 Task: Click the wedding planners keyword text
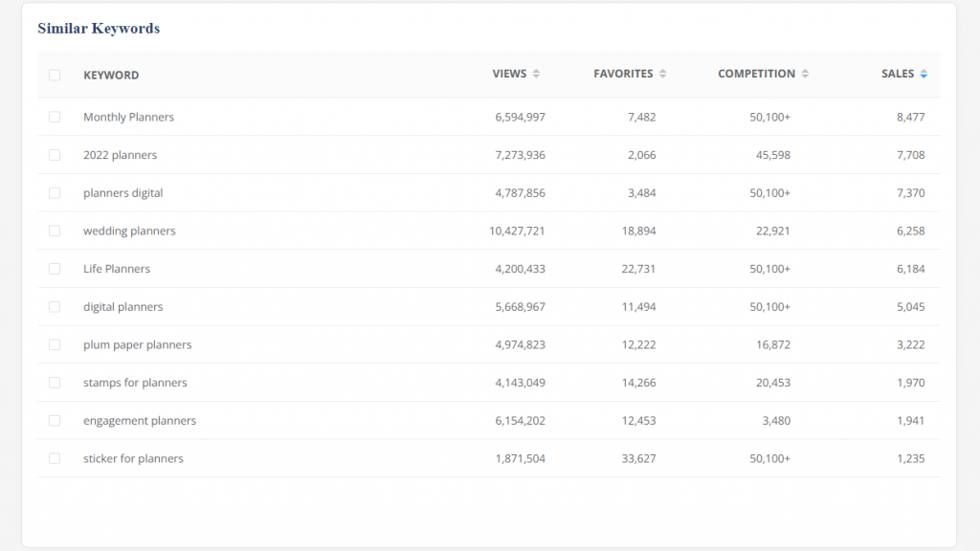[129, 231]
